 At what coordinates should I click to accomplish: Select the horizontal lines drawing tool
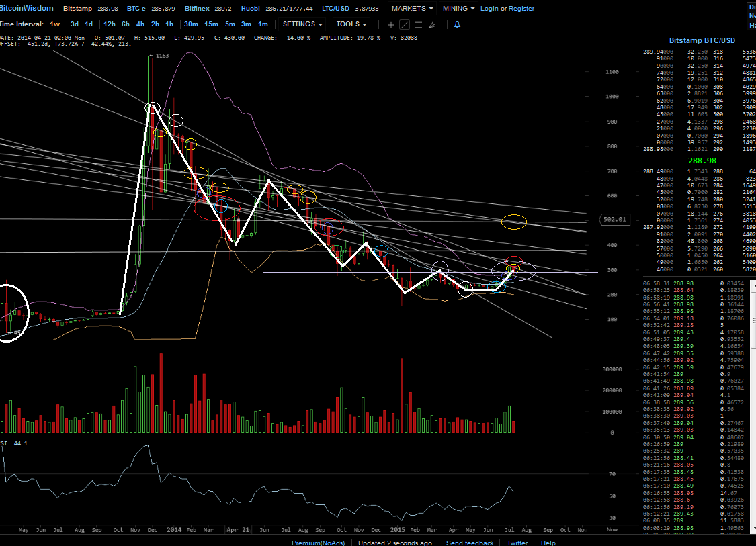[x=418, y=25]
